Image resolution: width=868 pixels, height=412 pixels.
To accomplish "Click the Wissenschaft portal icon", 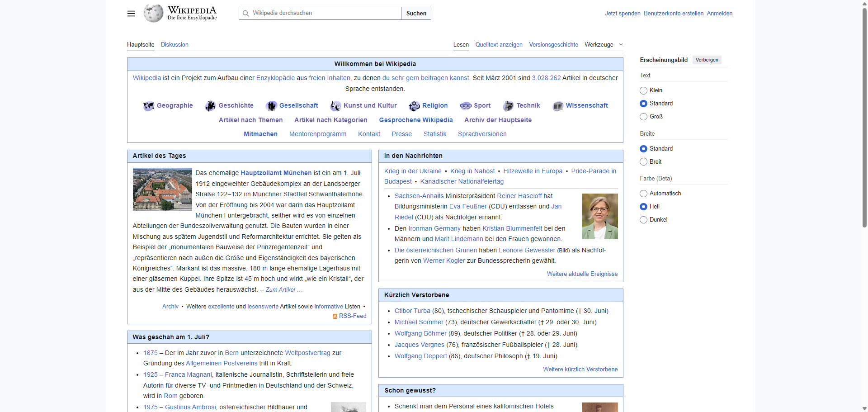I will click(558, 106).
